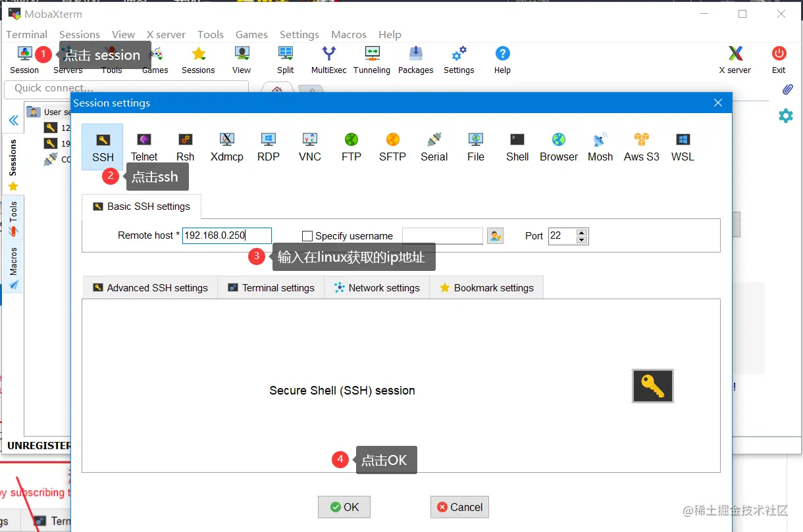Open the Macros menu in menu bar
The width and height of the screenshot is (803, 532).
tap(349, 34)
